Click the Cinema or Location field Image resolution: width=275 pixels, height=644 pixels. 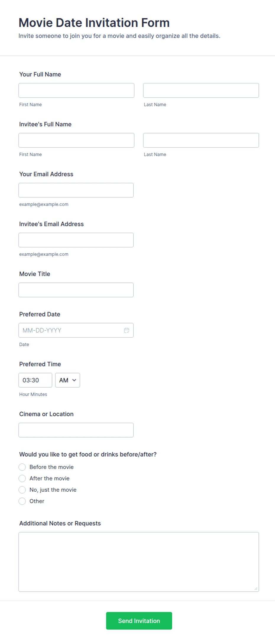pyautogui.click(x=76, y=430)
